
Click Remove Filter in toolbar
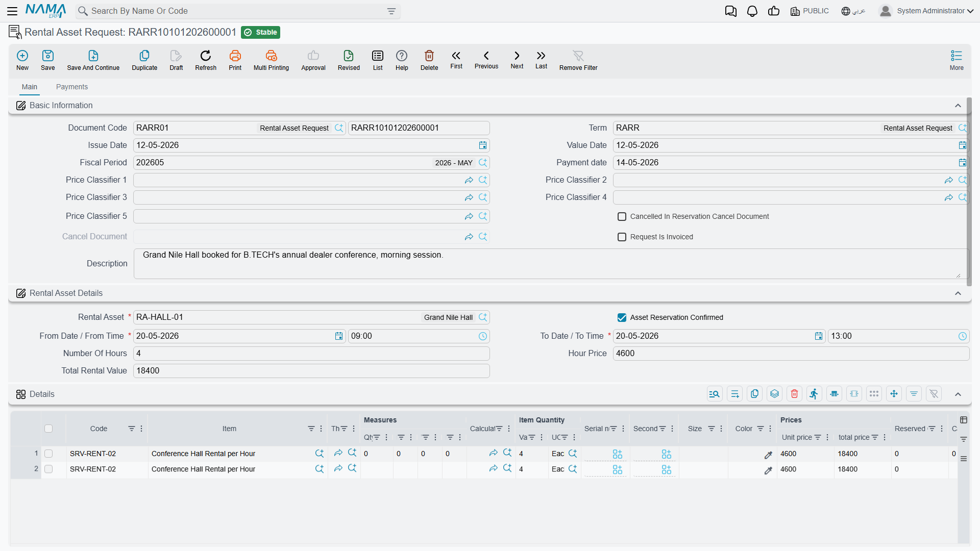click(578, 60)
